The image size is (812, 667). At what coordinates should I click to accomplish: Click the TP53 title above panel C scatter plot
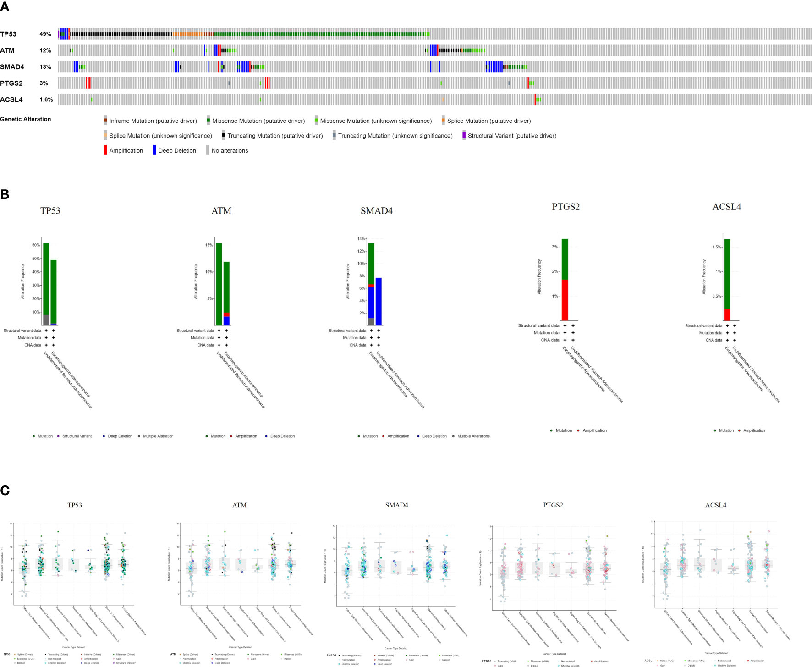[75, 505]
